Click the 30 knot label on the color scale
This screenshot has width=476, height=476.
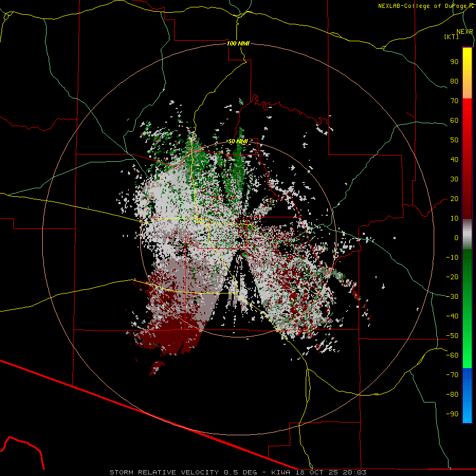click(454, 179)
